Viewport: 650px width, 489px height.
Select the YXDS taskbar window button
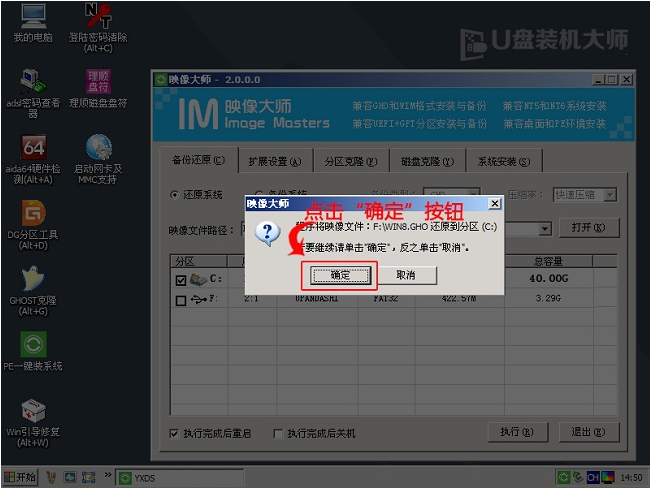coord(179,478)
